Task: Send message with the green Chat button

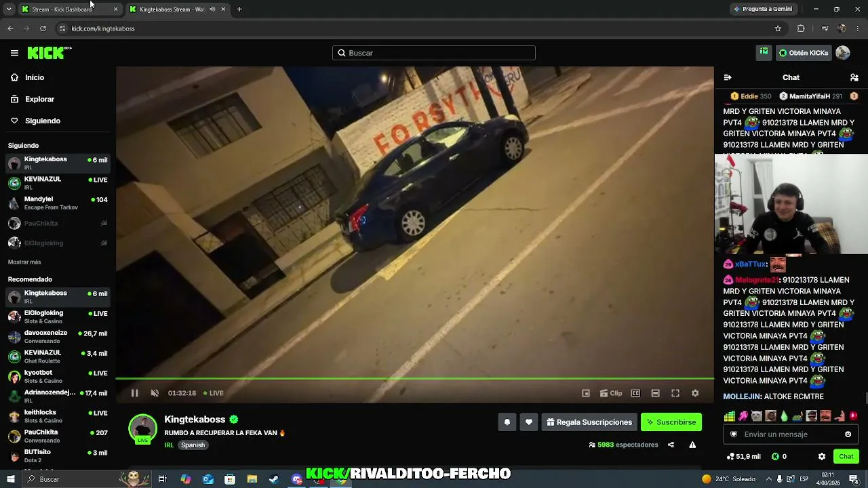Action: pos(846,457)
